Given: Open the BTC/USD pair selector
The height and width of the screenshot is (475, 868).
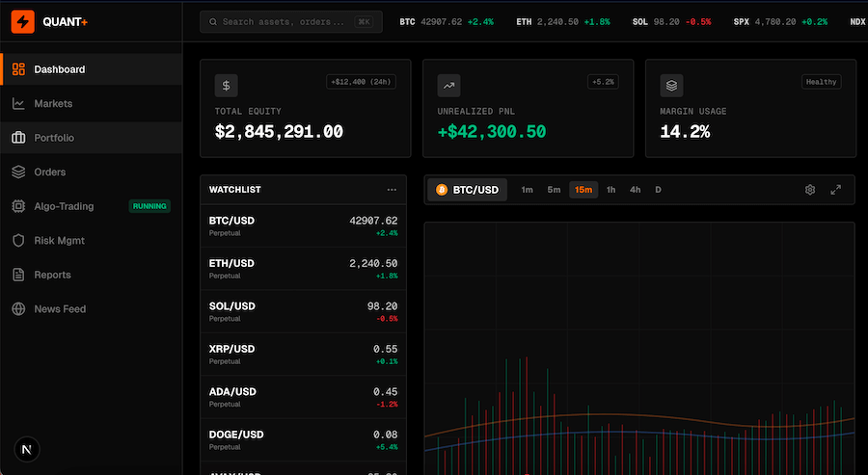Looking at the screenshot, I should pyautogui.click(x=468, y=190).
